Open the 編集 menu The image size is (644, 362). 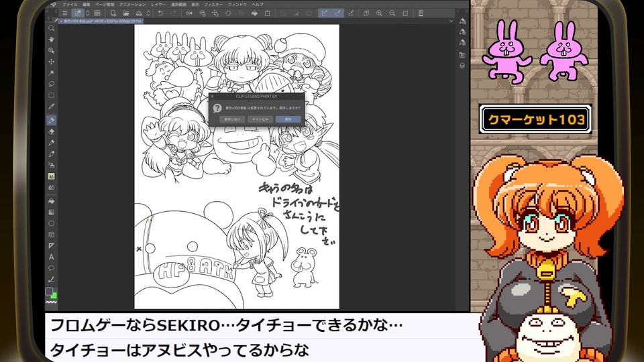[x=87, y=4]
